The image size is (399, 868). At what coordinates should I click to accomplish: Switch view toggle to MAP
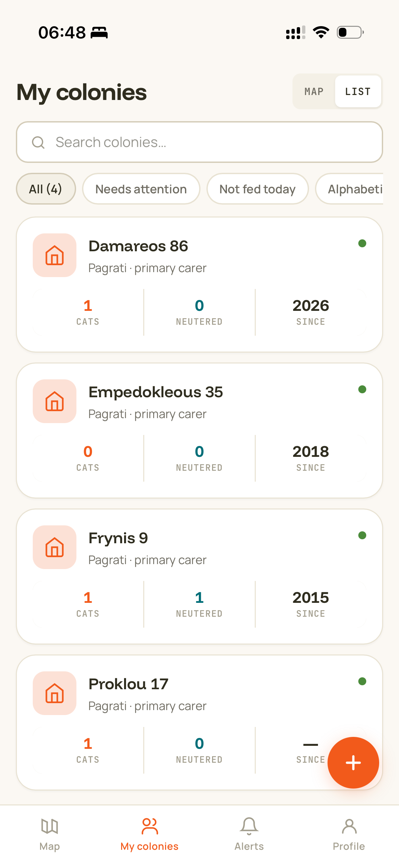(x=314, y=91)
